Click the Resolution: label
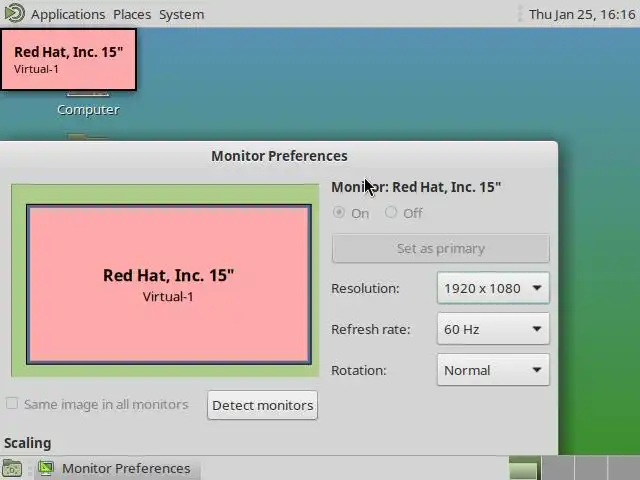The width and height of the screenshot is (640, 480). point(365,289)
